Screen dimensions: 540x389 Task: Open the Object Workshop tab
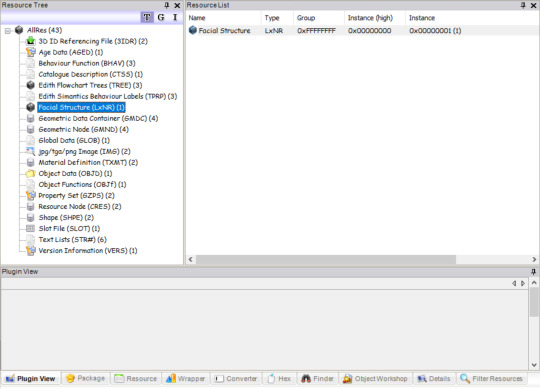(375, 379)
